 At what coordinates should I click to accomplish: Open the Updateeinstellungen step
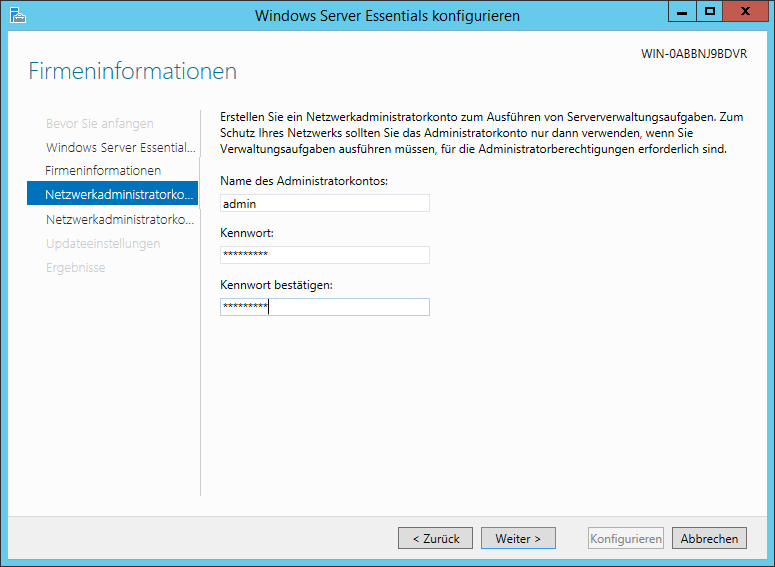103,244
